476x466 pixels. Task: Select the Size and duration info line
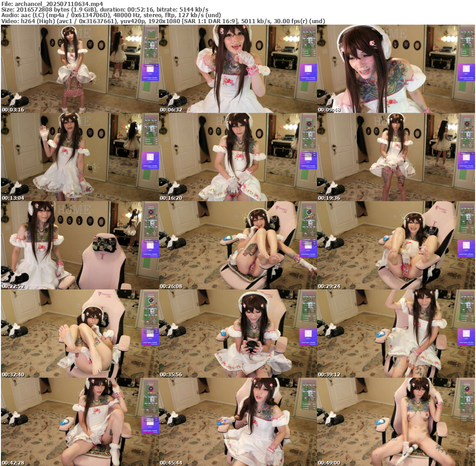click(105, 9)
